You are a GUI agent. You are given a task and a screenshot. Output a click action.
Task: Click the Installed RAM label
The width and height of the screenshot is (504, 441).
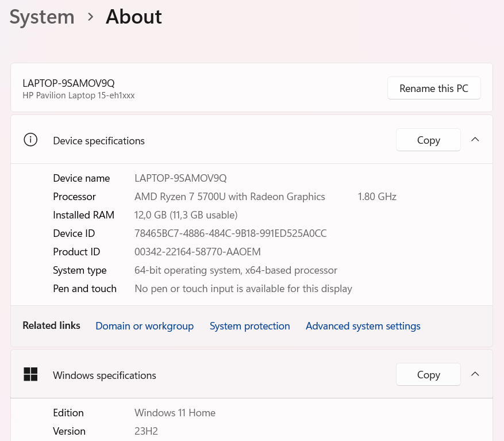pyautogui.click(x=83, y=215)
